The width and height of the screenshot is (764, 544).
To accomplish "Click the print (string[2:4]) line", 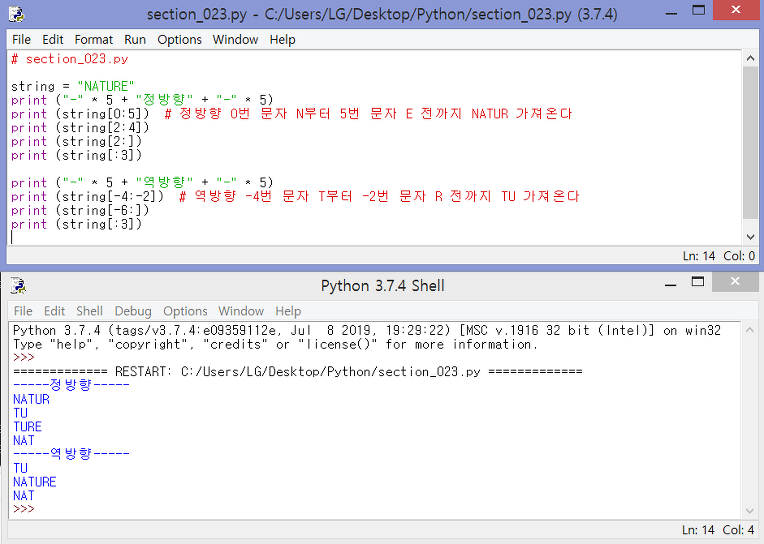I will pos(79,128).
